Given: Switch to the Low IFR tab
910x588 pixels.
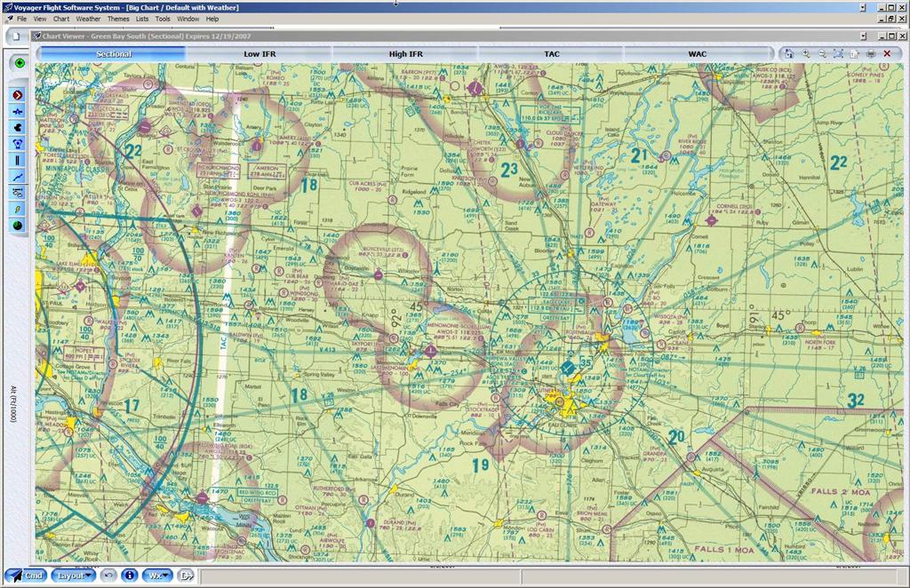Looking at the screenshot, I should (259, 54).
